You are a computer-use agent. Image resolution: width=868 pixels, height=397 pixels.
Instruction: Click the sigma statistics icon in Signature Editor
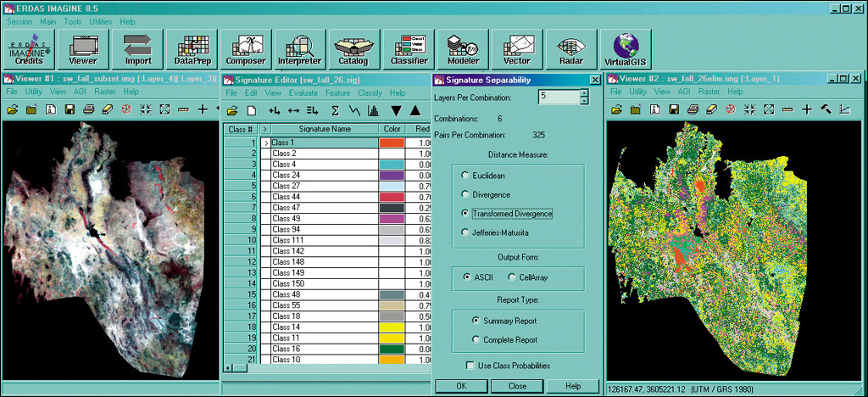[335, 110]
